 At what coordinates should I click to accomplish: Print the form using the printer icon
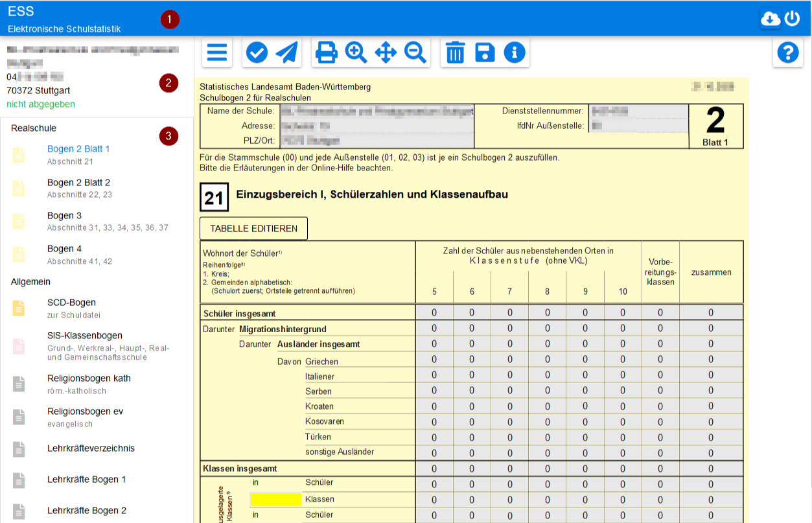coord(326,52)
